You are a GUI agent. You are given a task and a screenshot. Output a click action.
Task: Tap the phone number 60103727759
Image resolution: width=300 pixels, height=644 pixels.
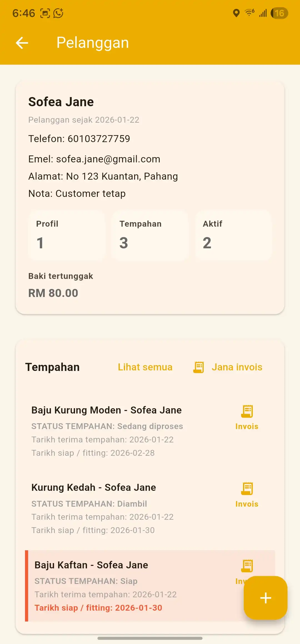(x=99, y=139)
